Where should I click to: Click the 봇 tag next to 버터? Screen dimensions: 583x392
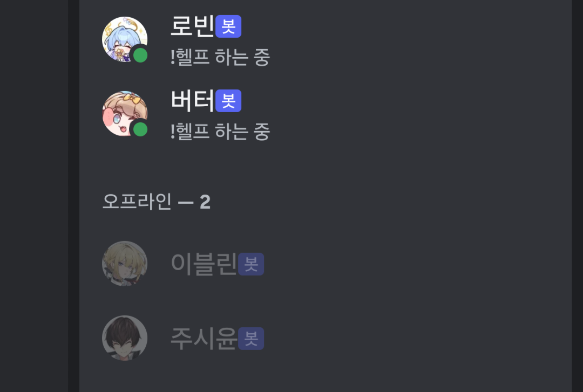[228, 101]
